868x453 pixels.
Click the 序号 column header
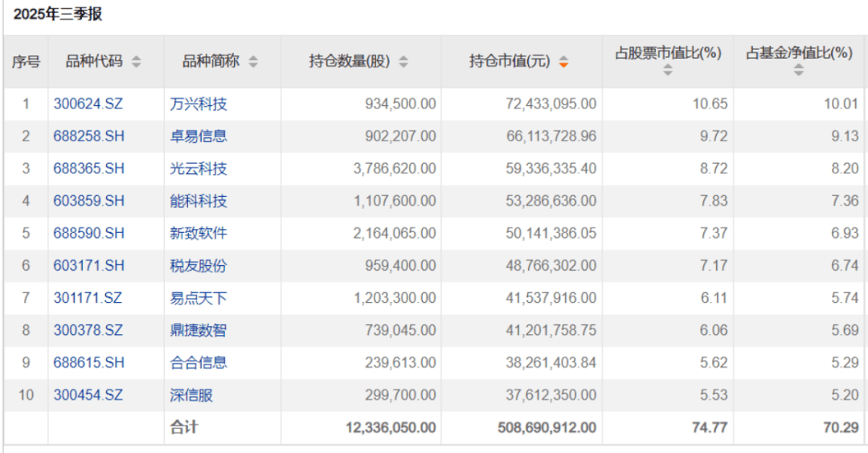coord(26,62)
